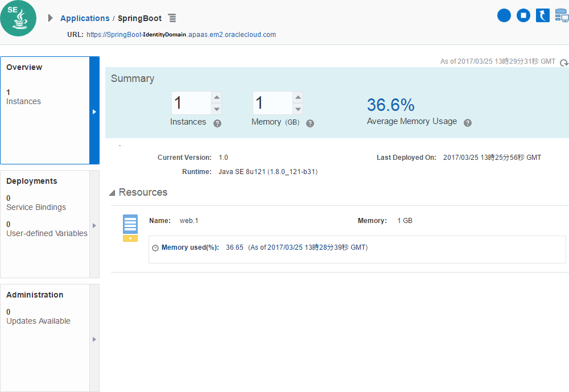Expand the triangle before Applications breadcrumb
This screenshot has width=569, height=392.
point(51,18)
